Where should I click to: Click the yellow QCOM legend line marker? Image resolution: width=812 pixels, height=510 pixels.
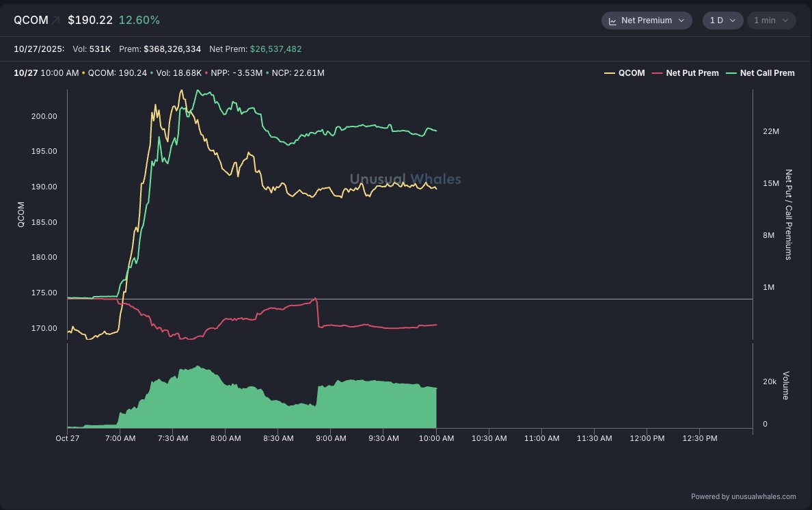[610, 73]
